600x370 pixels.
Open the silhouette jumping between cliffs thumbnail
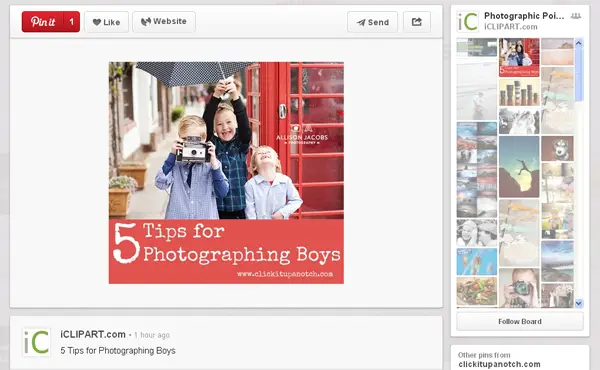pyautogui.click(x=519, y=167)
